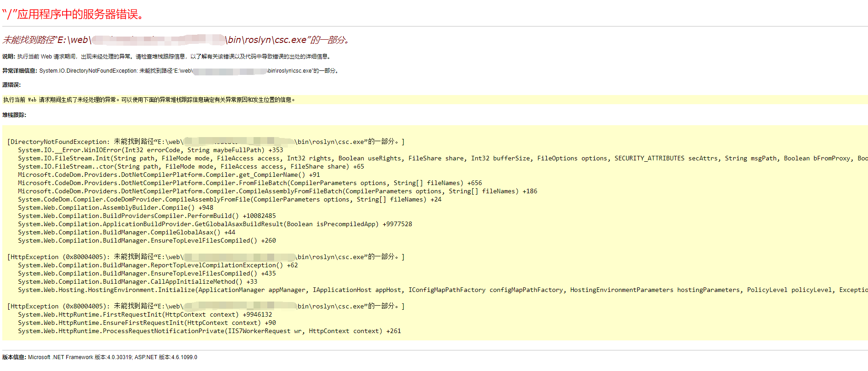This screenshot has width=868, height=371.
Task: Click the yellow source error message box
Action: click(x=435, y=100)
